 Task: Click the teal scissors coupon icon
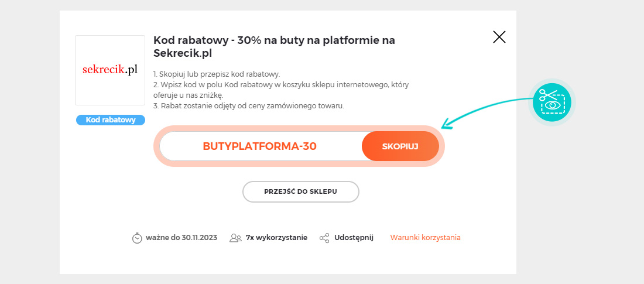[552, 102]
